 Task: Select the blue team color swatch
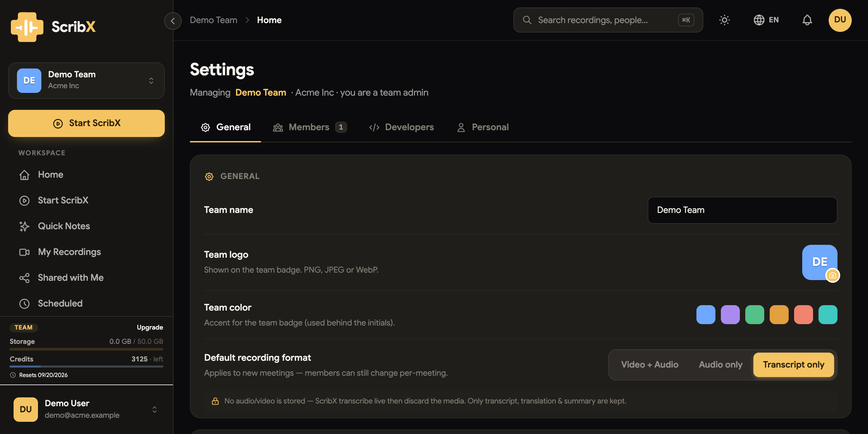706,315
